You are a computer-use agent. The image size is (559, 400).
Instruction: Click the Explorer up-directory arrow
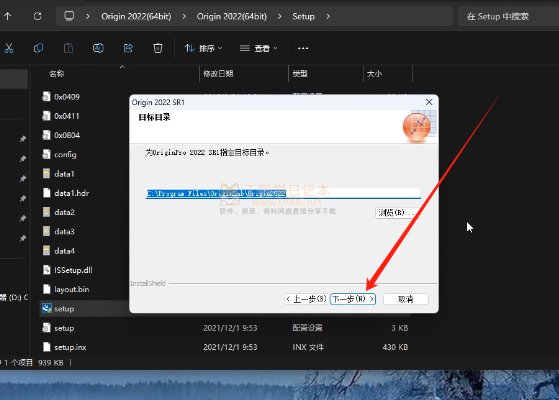tap(7, 16)
